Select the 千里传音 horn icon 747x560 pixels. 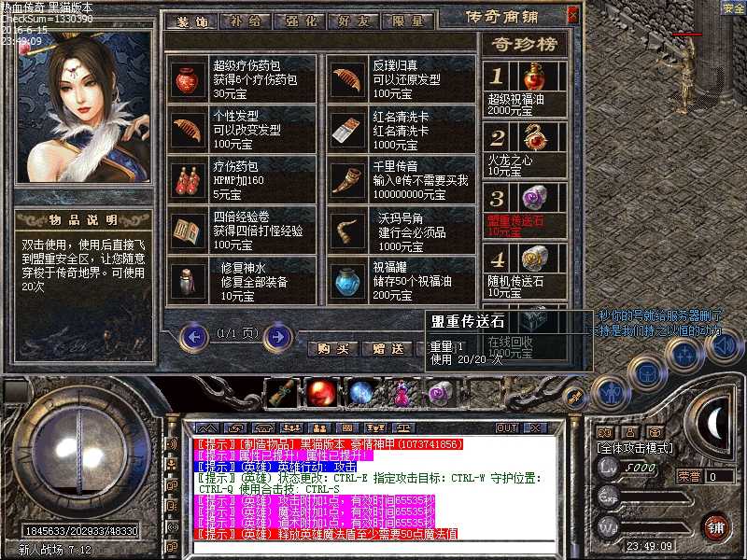coord(347,180)
